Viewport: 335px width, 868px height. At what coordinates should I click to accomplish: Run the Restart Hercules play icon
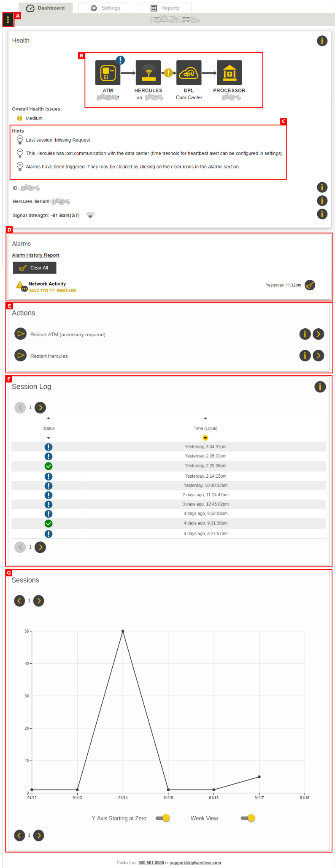(x=20, y=355)
